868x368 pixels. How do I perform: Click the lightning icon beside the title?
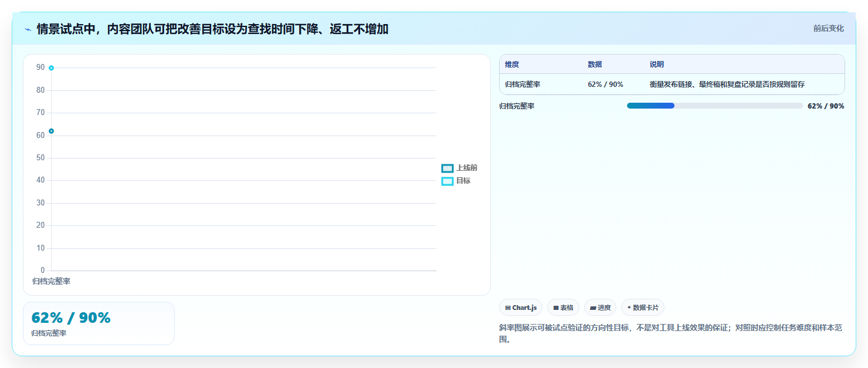[x=28, y=29]
